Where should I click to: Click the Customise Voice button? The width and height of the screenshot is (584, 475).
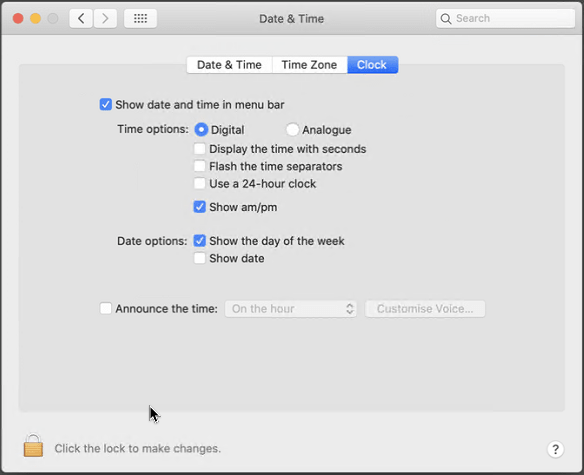(x=425, y=309)
